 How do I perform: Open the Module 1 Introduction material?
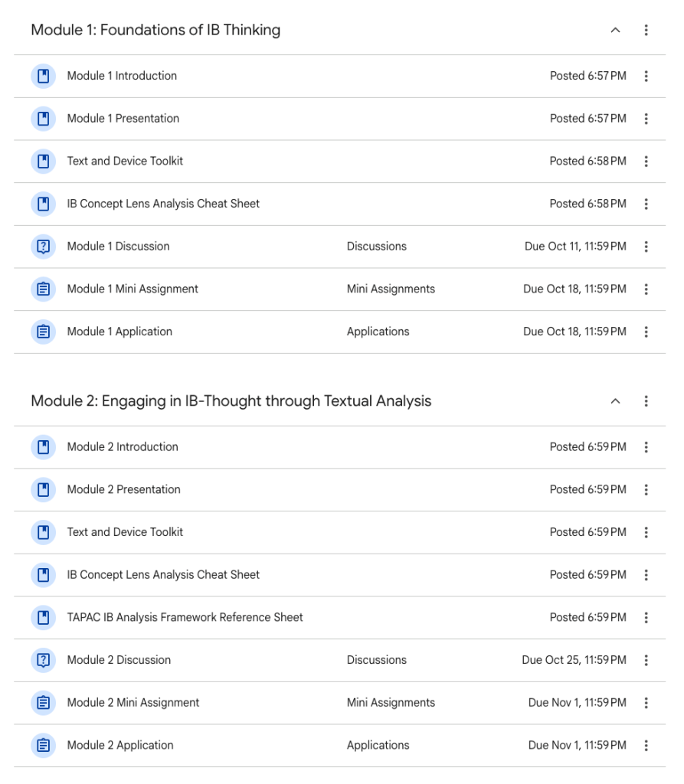coord(122,76)
